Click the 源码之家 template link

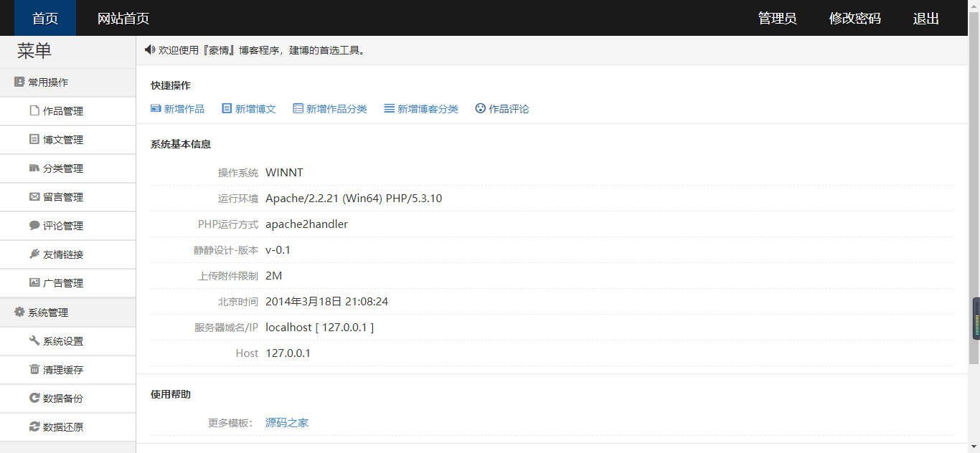tap(287, 422)
